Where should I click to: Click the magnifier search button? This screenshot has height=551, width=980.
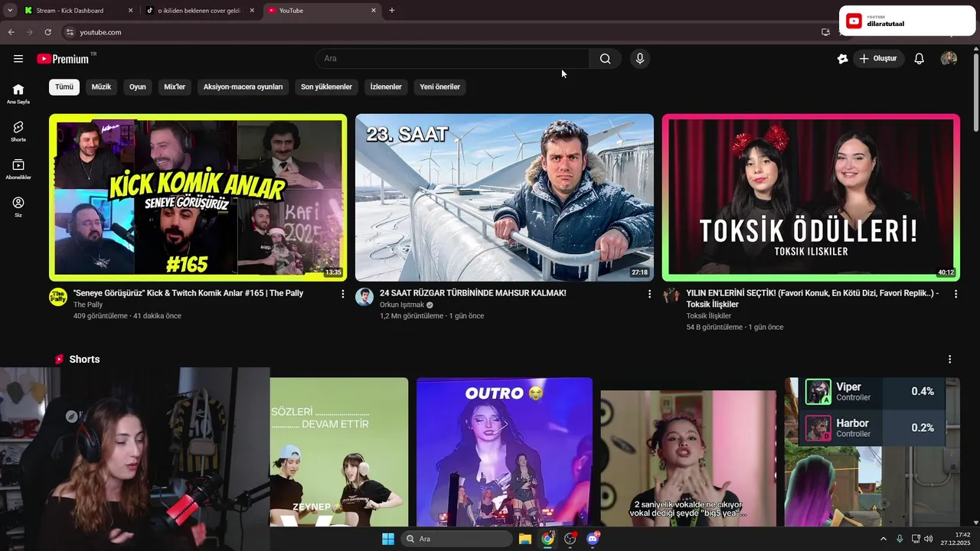[x=605, y=59]
